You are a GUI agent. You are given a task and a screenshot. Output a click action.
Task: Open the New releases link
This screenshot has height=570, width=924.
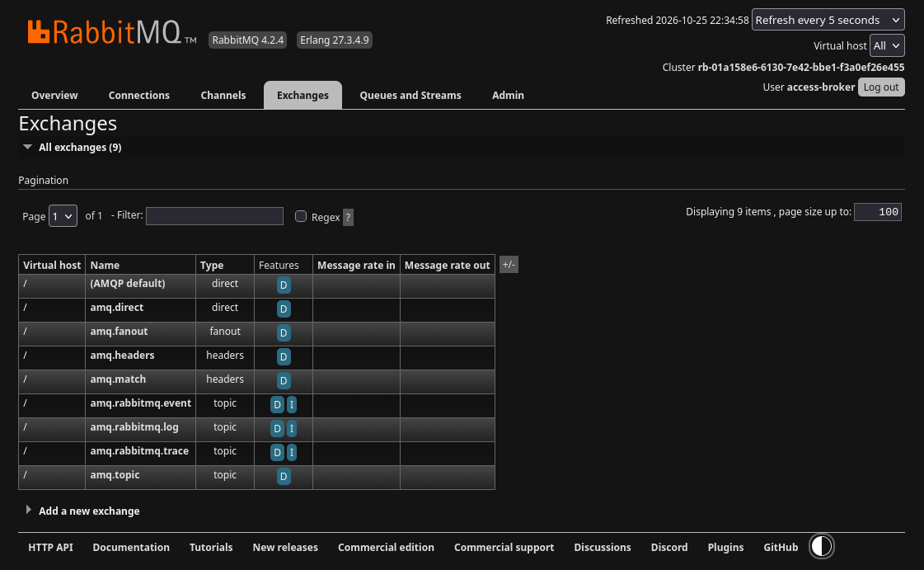click(285, 547)
